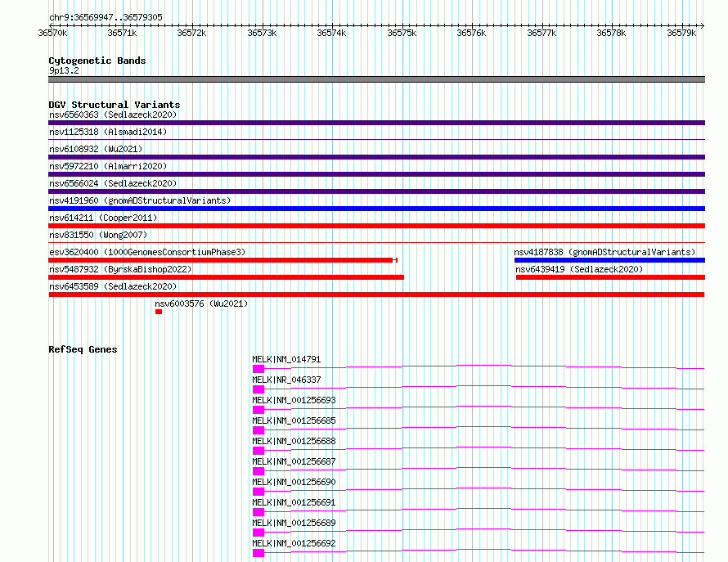Click the MELK|NM_014791 transcript label
The width and height of the screenshot is (728, 562).
coord(286,359)
